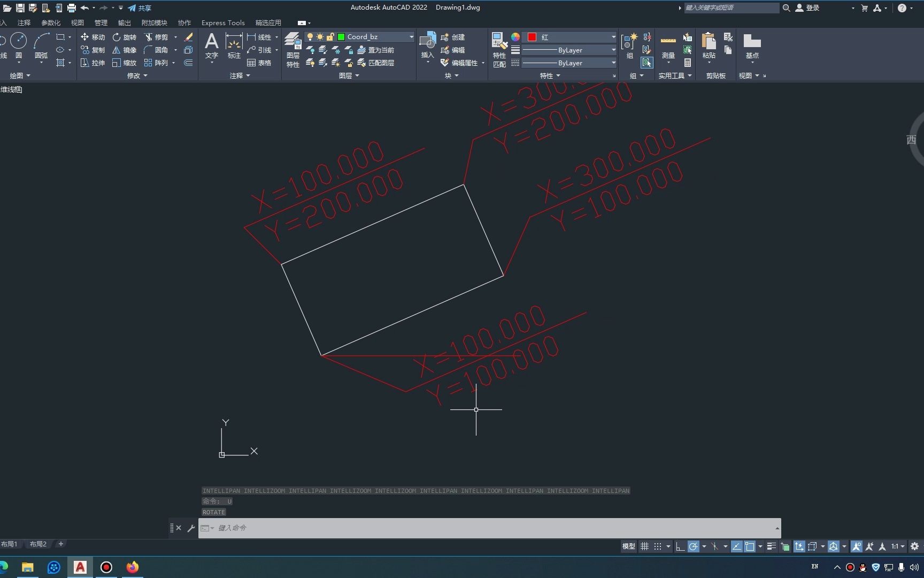The width and height of the screenshot is (924, 578).
Task: Expand the 修改 (Modify) panel
Action: 137,75
